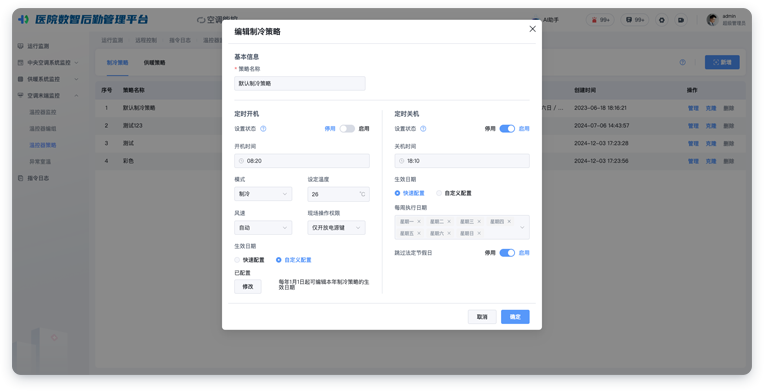The width and height of the screenshot is (764, 391).
Task: Click 删除 link for 2024-12-03 17:23:56 row
Action: (x=728, y=161)
